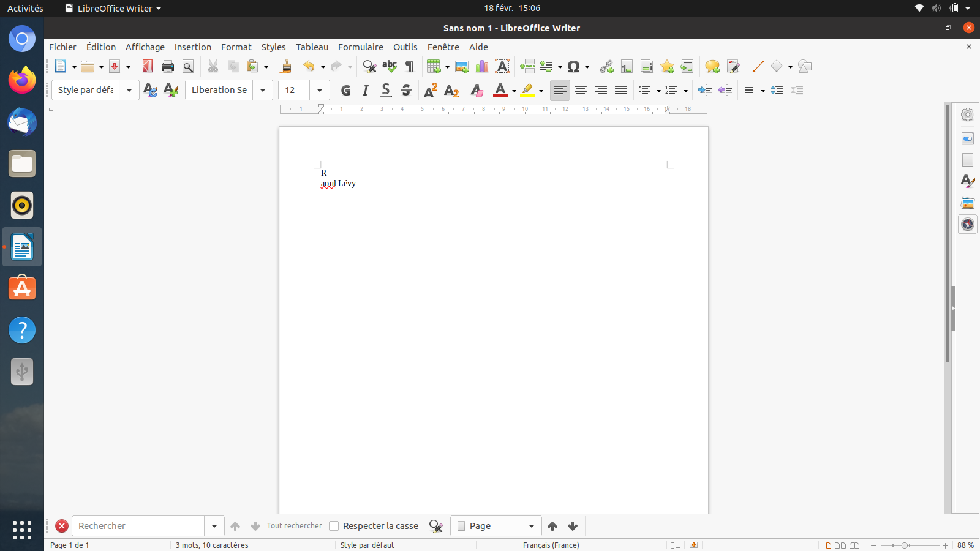Click the insert chart icon

tap(482, 67)
